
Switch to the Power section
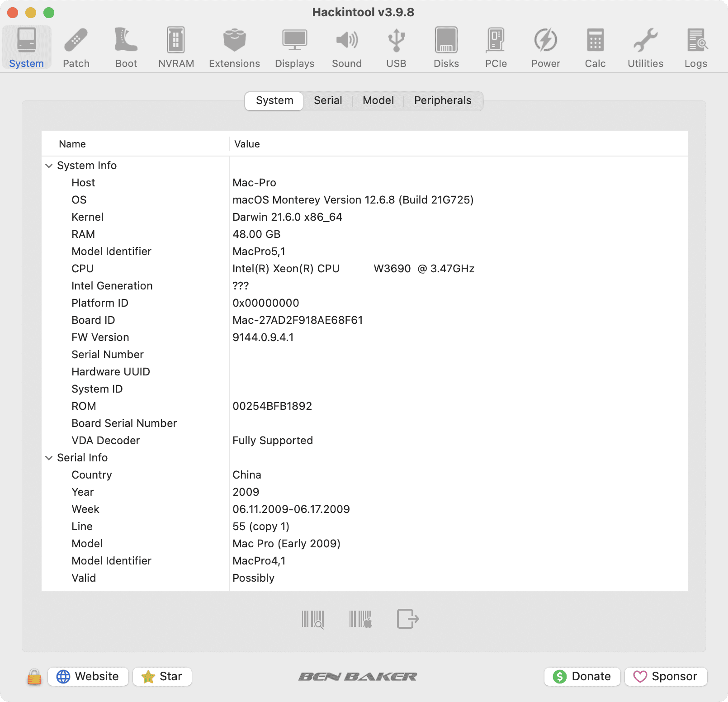point(546,47)
